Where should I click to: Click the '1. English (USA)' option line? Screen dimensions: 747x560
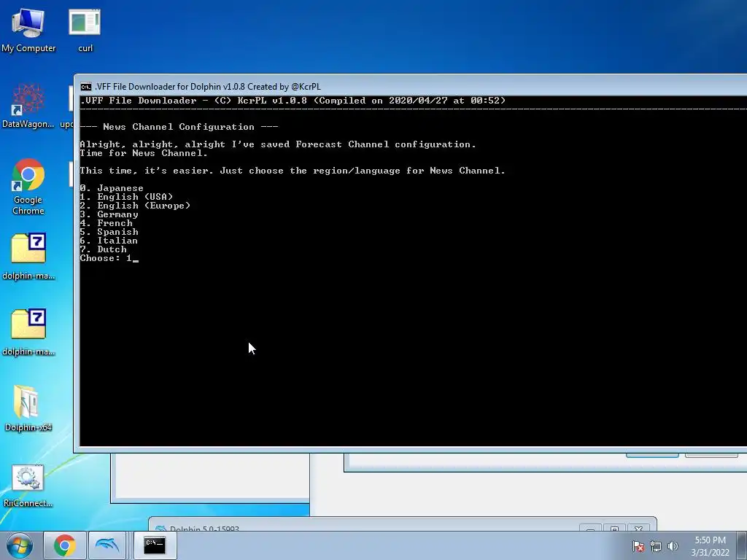[x=126, y=197]
